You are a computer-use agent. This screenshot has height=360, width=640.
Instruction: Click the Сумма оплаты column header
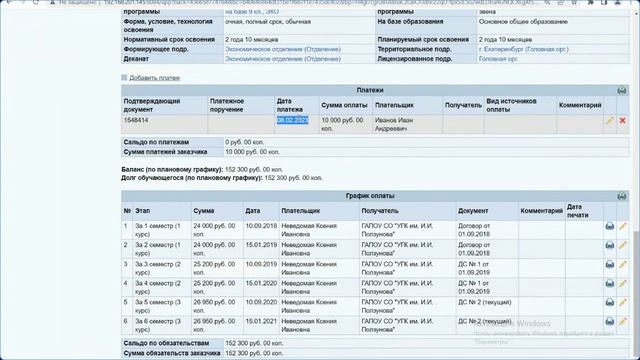point(344,105)
